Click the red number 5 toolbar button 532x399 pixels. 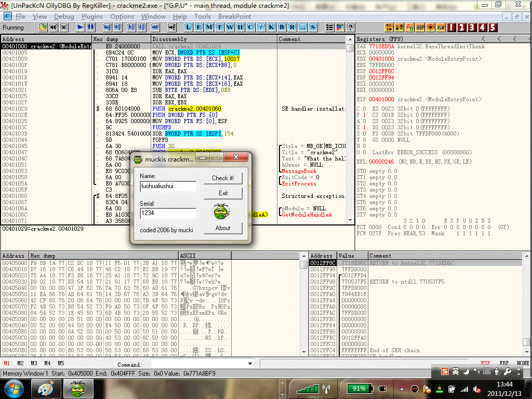coord(493,28)
